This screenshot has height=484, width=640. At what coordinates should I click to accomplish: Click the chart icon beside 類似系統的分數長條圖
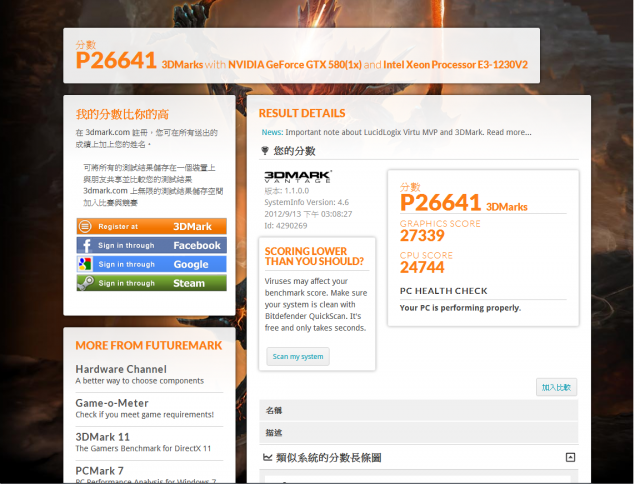coord(267,457)
